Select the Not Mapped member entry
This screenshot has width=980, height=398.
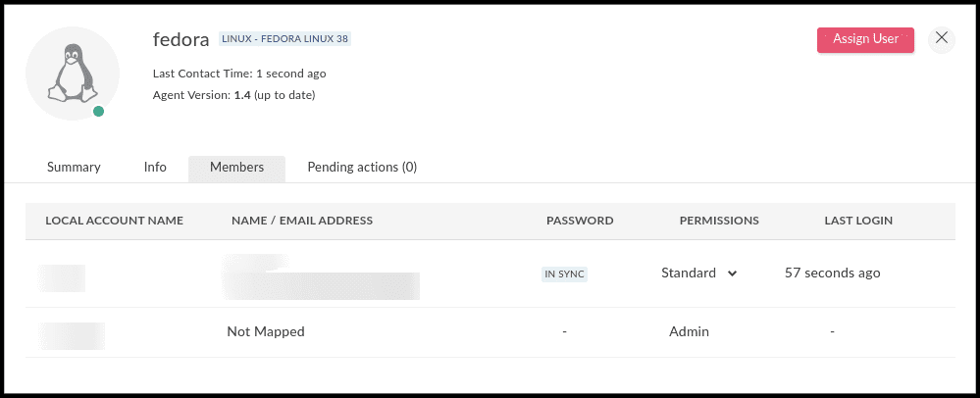[266, 332]
